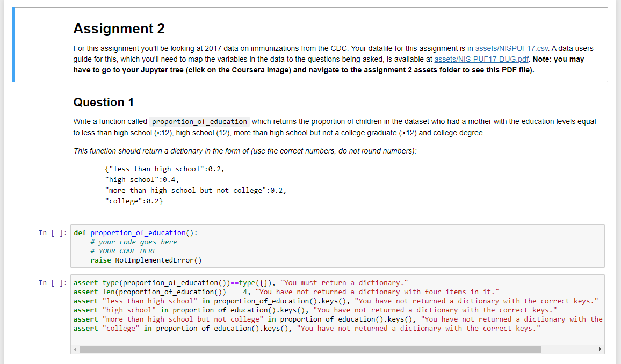
Task: Click the horizontal scrollbar's right arrow
Action: 600,349
